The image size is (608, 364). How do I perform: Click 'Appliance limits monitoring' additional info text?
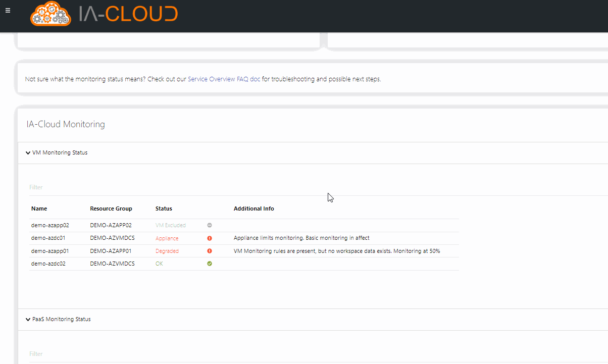point(302,238)
